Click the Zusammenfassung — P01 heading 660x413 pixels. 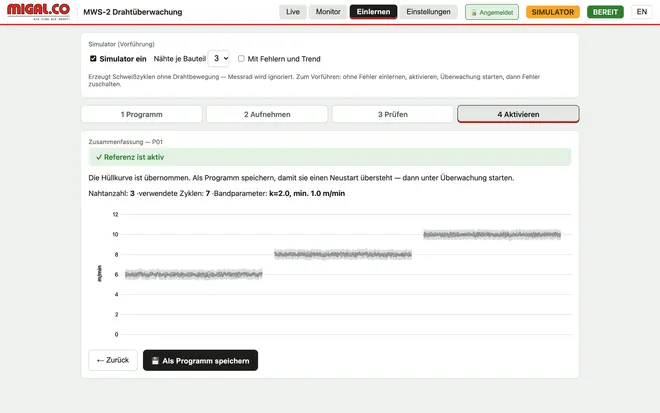(x=125, y=142)
